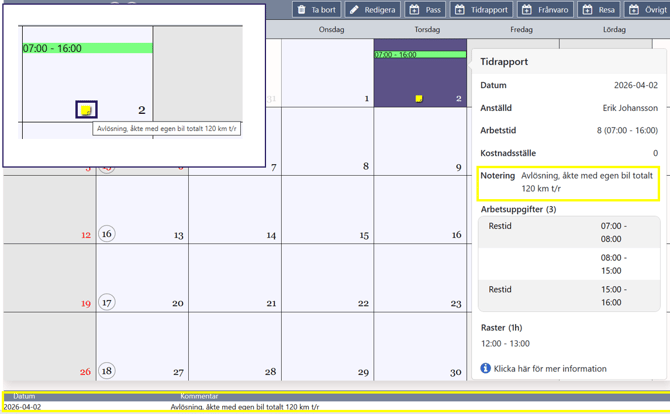The width and height of the screenshot is (670, 414).
Task: Click the blue info icon in Tidrapport panel
Action: 485,368
